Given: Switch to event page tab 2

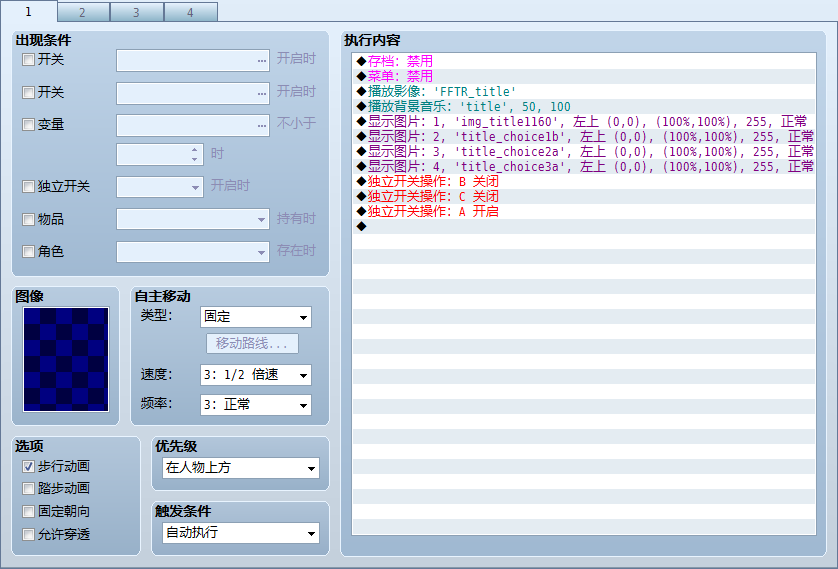Looking at the screenshot, I should pyautogui.click(x=83, y=12).
